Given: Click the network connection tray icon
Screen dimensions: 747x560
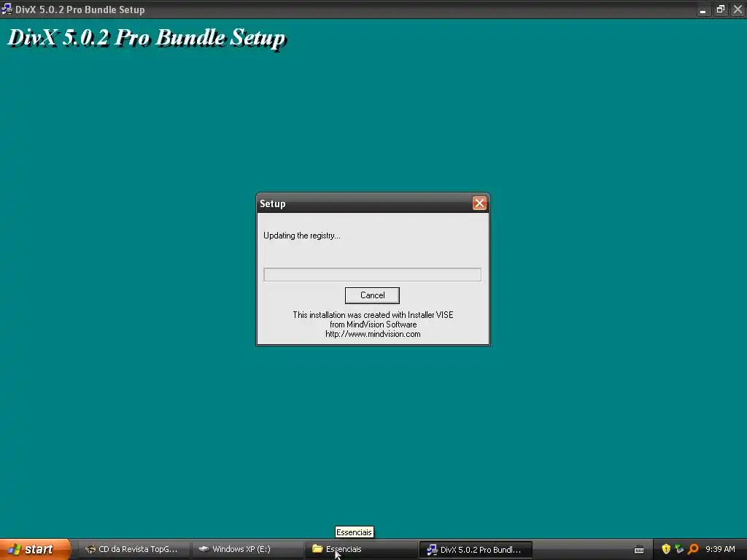Looking at the screenshot, I should click(x=679, y=549).
